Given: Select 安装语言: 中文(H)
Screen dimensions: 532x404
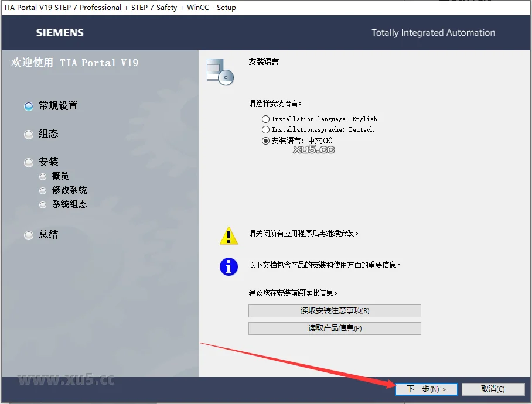Looking at the screenshot, I should point(265,141).
